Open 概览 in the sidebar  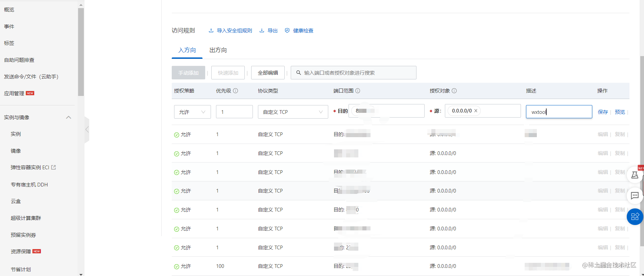(x=9, y=10)
